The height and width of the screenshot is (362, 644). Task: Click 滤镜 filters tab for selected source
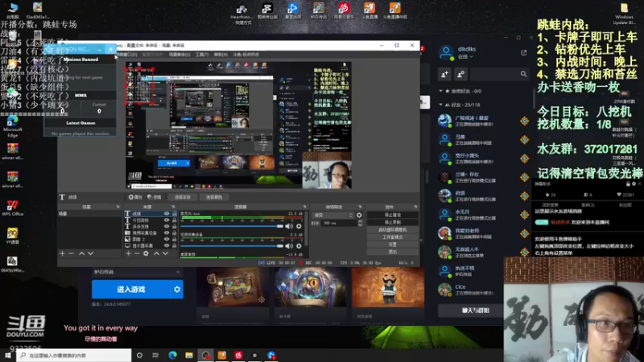coord(155,197)
